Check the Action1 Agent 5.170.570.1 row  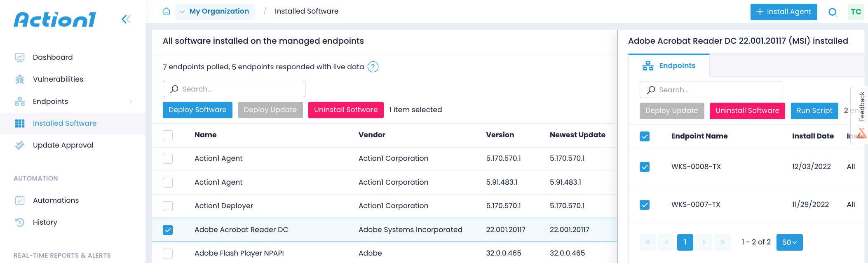pos(168,159)
